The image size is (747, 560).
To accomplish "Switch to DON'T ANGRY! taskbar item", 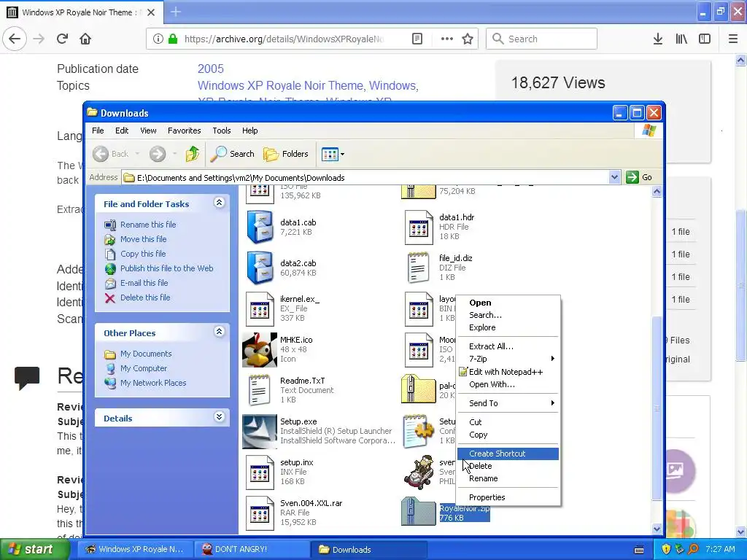I will tap(251, 549).
